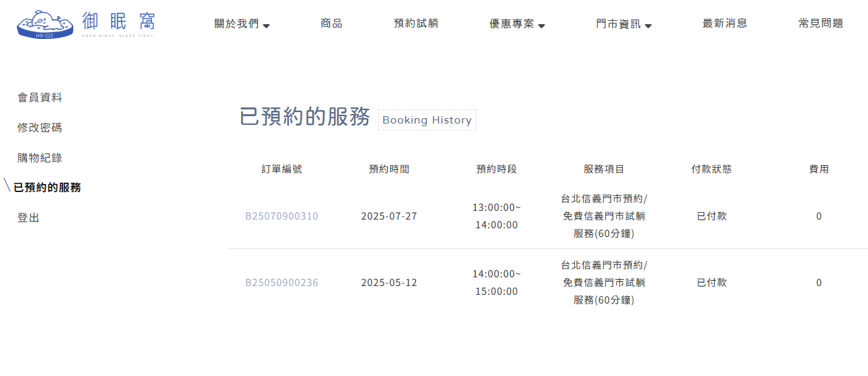Click the 預約時間 column header
The height and width of the screenshot is (376, 868).
(x=389, y=169)
